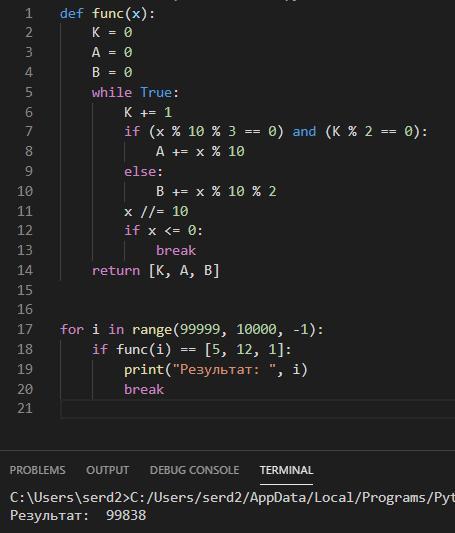
Task: Click the terminal command path line
Action: click(232, 498)
